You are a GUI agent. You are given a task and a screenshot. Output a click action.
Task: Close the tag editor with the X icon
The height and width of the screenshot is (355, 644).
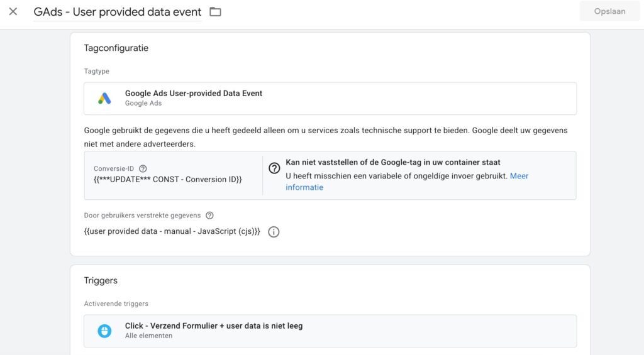click(x=13, y=11)
